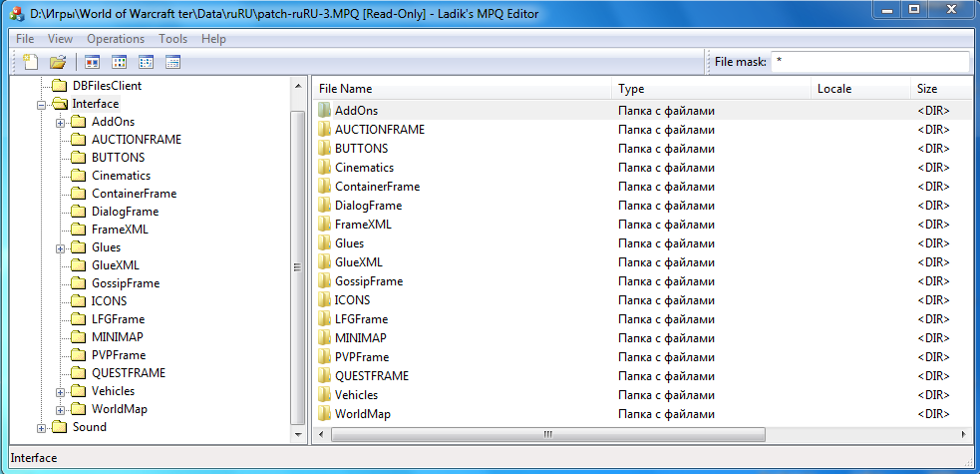Select LFGFrame in the folder tree

118,319
